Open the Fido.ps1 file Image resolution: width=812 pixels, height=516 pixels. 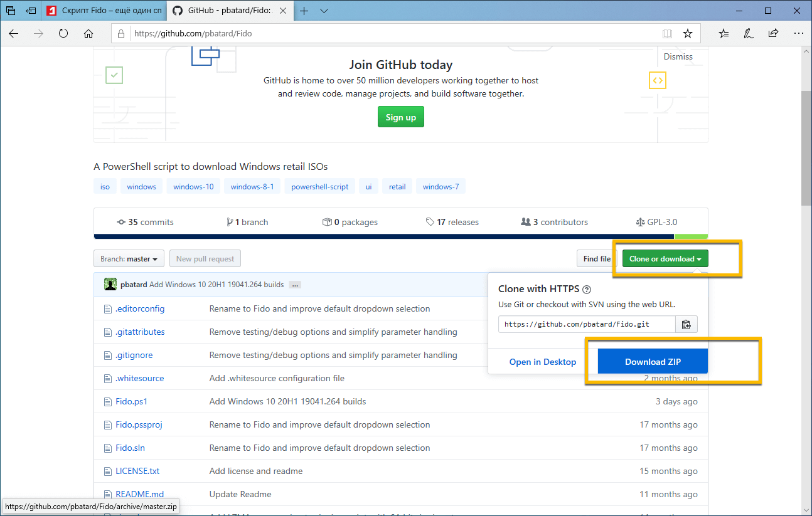pos(132,401)
